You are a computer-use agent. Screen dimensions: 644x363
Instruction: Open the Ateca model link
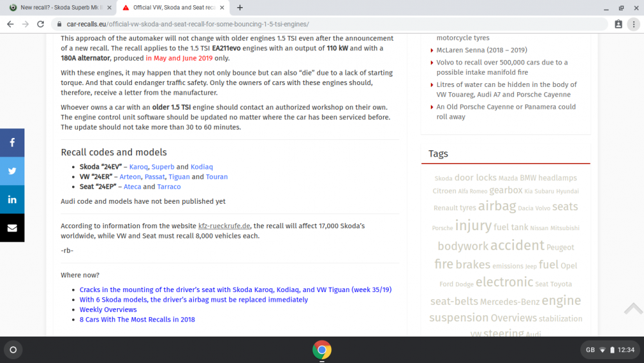pyautogui.click(x=132, y=186)
